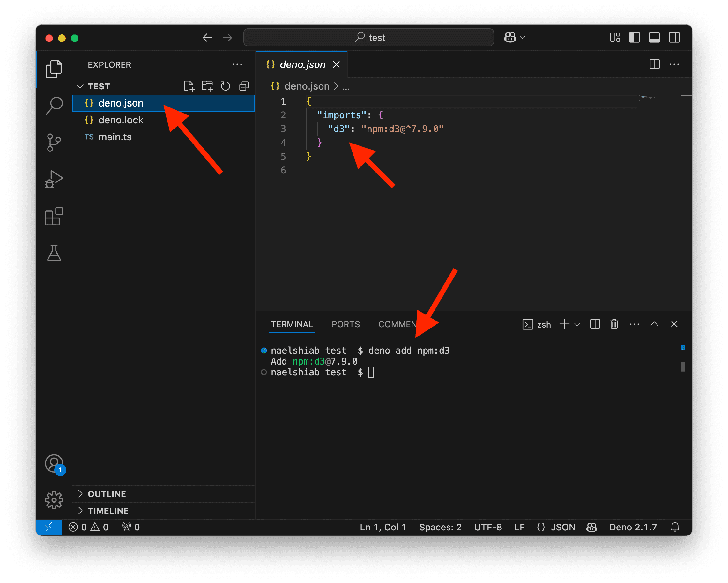Toggle bottom panel visibility
The image size is (728, 583).
tap(654, 37)
